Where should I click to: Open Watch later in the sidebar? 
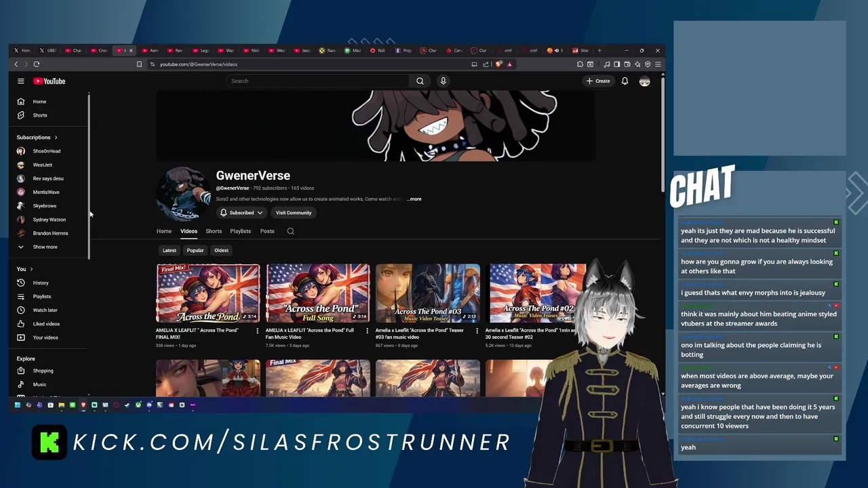point(45,310)
